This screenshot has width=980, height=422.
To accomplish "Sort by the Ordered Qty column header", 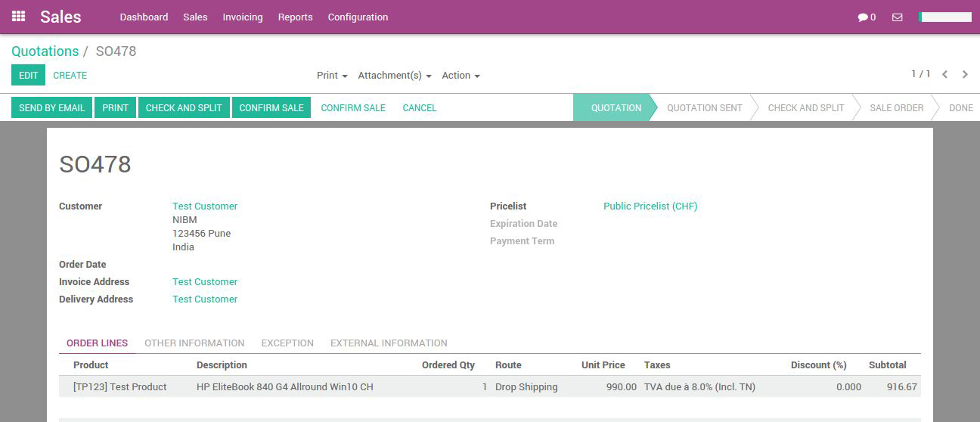I will pos(448,365).
